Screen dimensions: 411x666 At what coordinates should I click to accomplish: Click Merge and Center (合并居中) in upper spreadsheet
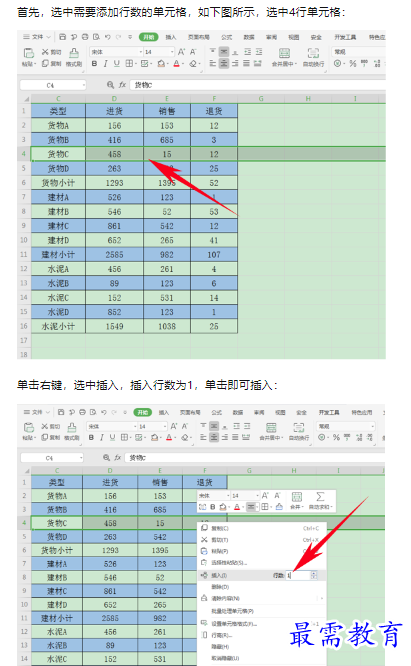(284, 57)
